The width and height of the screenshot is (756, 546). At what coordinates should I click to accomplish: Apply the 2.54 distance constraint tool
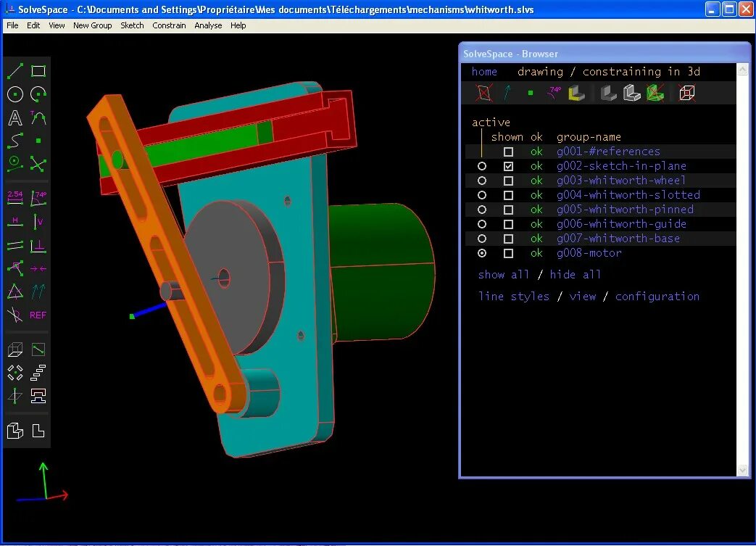click(x=15, y=197)
